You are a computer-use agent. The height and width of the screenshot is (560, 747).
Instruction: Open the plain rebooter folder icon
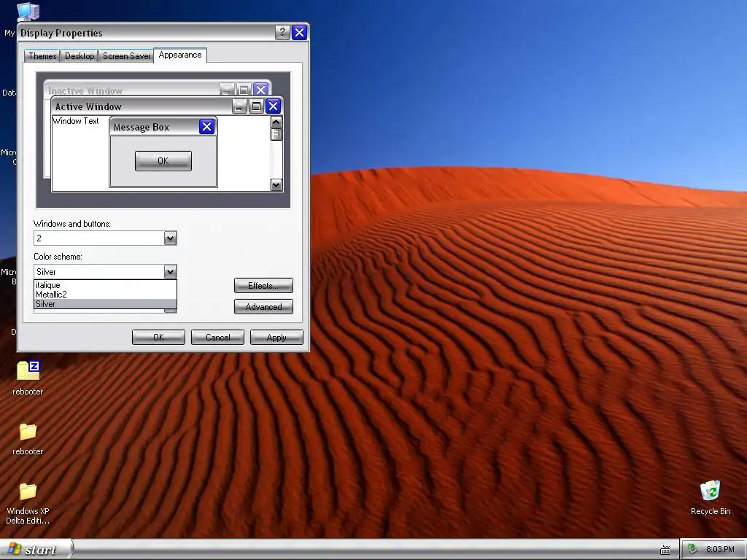28,432
